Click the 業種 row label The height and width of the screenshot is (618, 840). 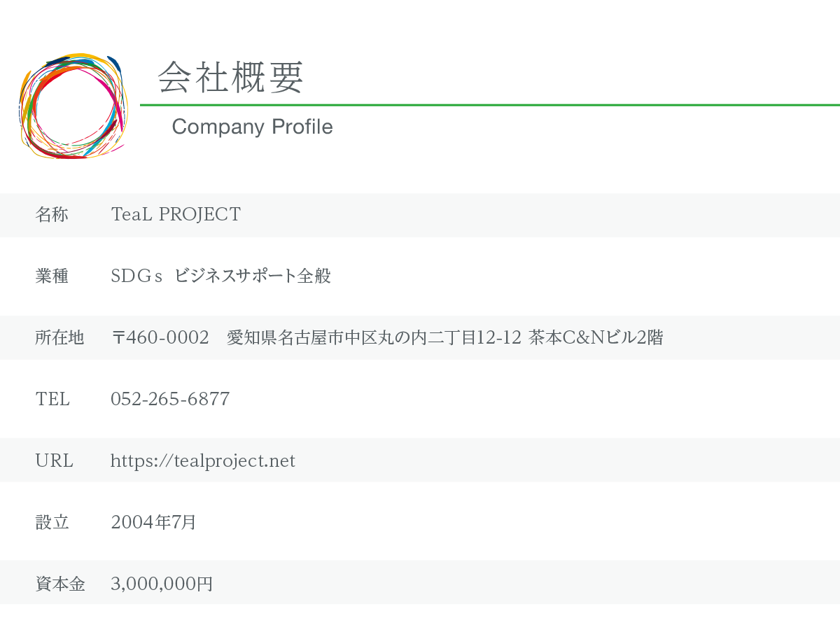pos(52,276)
